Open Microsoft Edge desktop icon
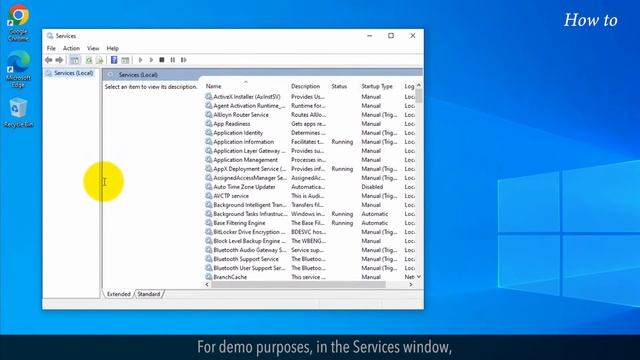The height and width of the screenshot is (360, 640). coord(18,69)
